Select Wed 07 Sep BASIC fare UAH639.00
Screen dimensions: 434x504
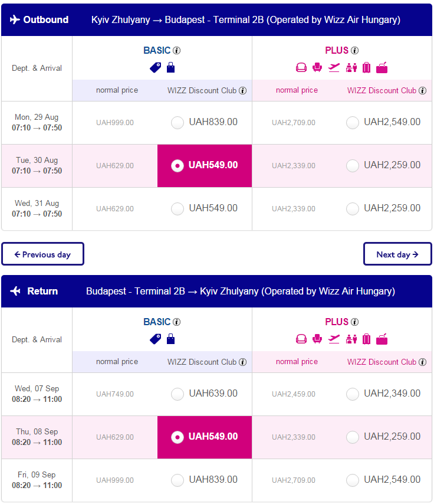(x=177, y=394)
